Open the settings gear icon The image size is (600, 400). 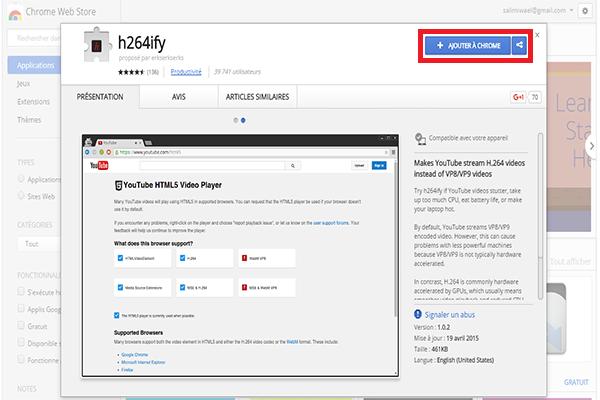coord(585,11)
